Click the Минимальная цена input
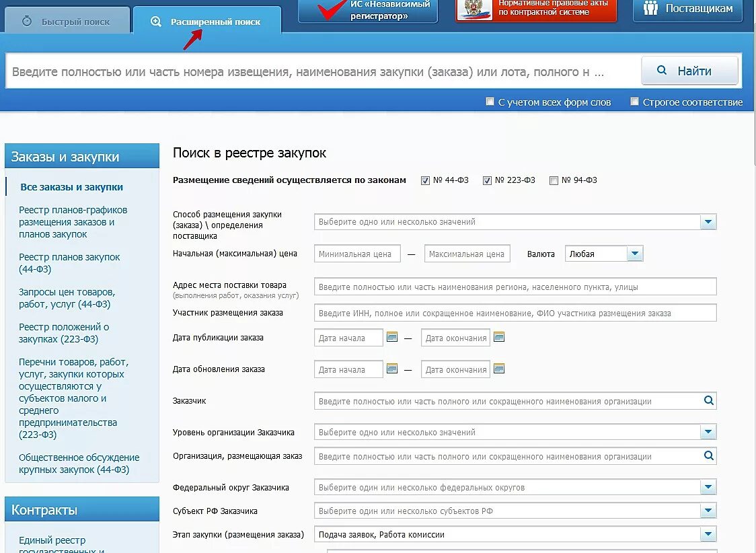Viewport: 756px width, 553px height. click(x=357, y=254)
